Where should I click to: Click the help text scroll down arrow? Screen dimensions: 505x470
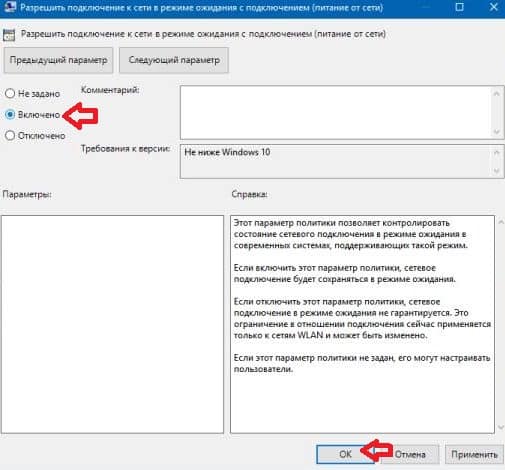coord(501,427)
